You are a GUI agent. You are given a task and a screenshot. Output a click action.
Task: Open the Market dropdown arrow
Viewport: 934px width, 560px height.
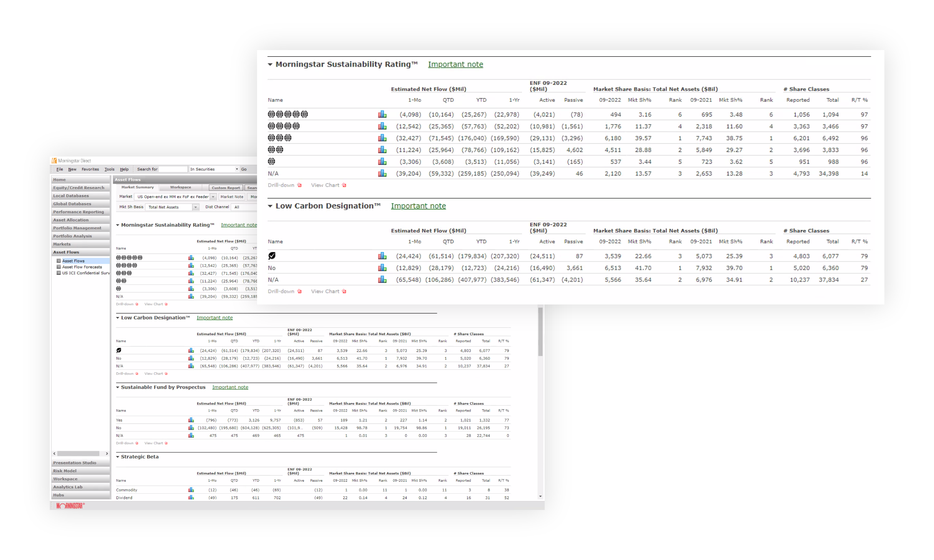(x=213, y=197)
